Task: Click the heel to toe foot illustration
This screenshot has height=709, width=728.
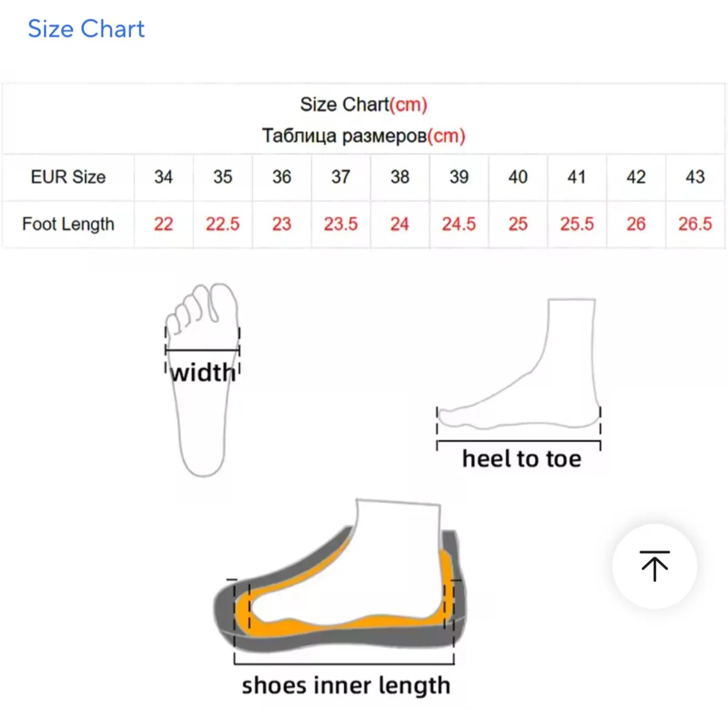Action: [519, 365]
